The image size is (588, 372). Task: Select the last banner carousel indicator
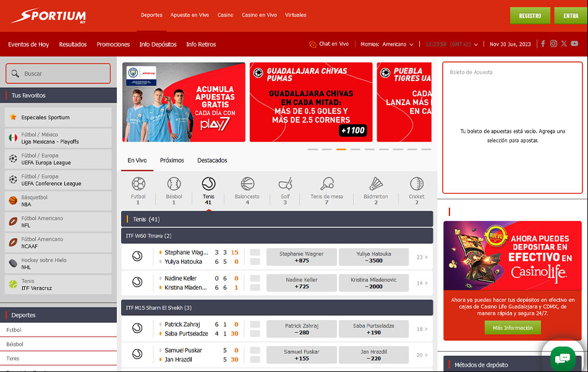pos(427,149)
